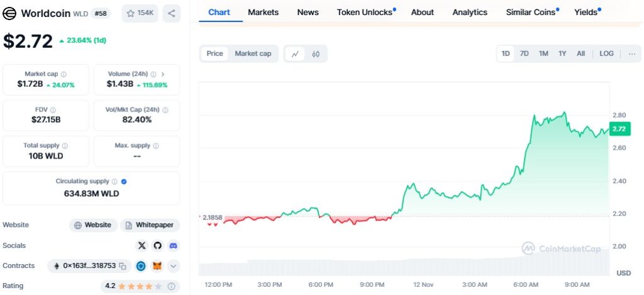Image resolution: width=644 pixels, height=295 pixels.
Task: Open Volume (24h) details arrow
Action: [x=163, y=74]
